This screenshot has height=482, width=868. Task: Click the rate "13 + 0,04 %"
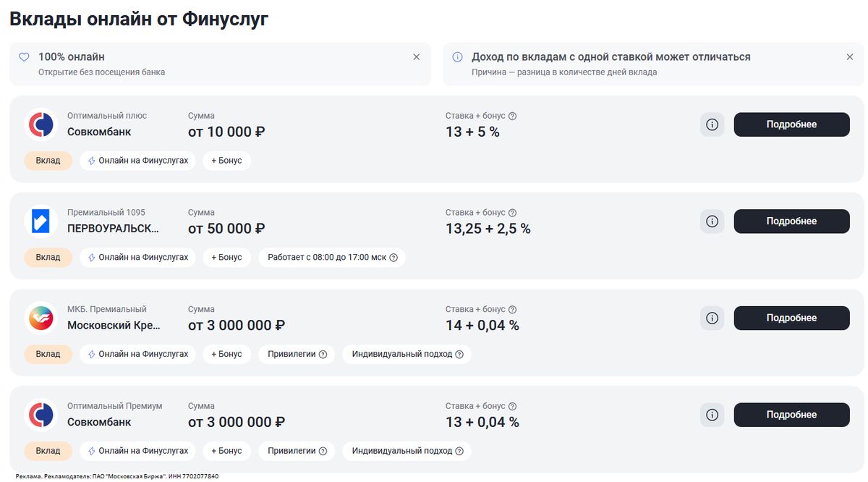click(482, 422)
